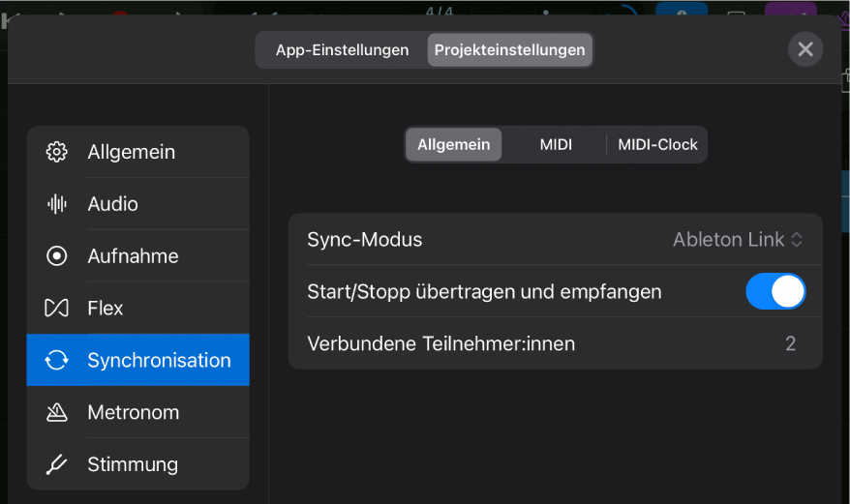Image resolution: width=850 pixels, height=504 pixels.
Task: Open the Audio settings in sidebar
Action: pos(137,204)
